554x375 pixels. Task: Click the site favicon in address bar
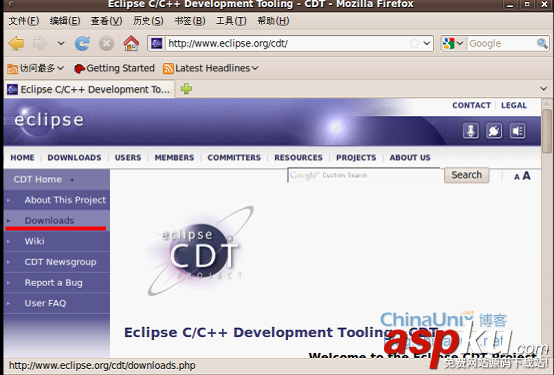(157, 43)
